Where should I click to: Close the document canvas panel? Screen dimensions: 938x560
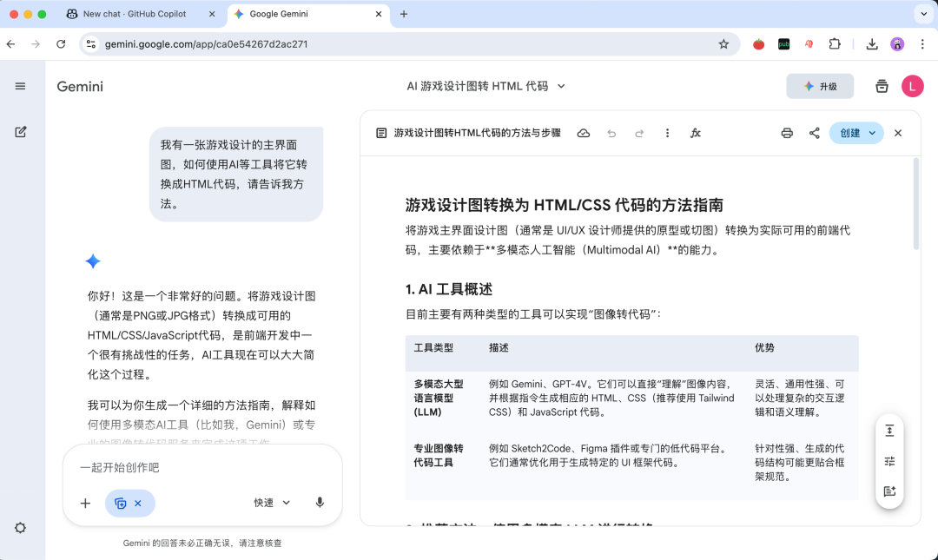[x=898, y=133]
